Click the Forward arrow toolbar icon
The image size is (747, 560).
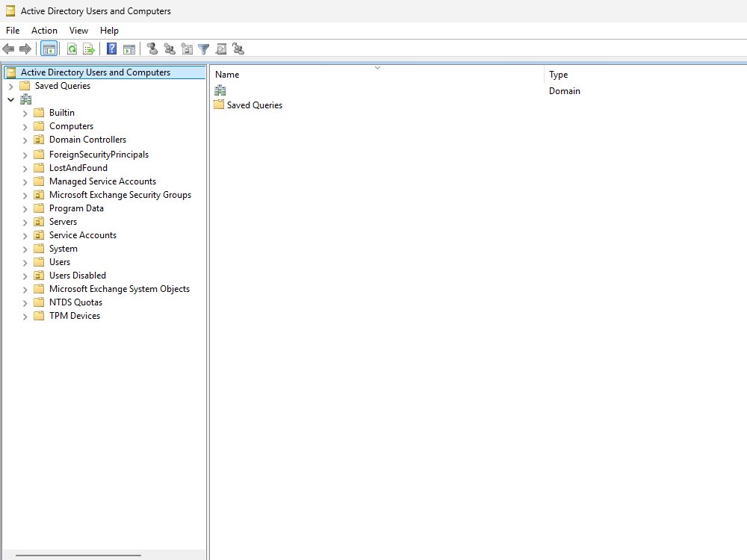25,49
